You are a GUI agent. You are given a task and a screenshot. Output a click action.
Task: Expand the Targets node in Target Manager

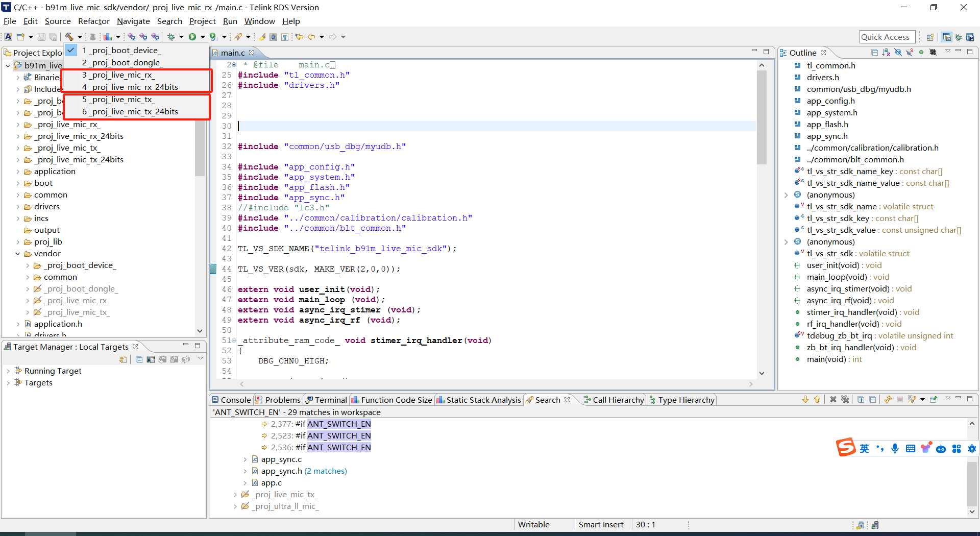pyautogui.click(x=8, y=382)
